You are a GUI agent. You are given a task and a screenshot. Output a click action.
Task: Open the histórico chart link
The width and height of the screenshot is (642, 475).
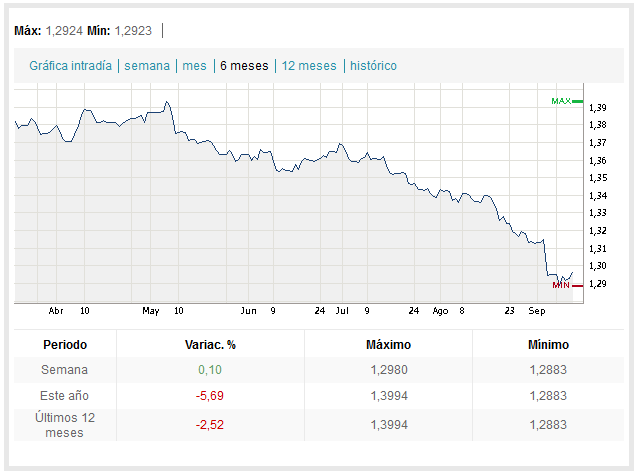tap(373, 66)
